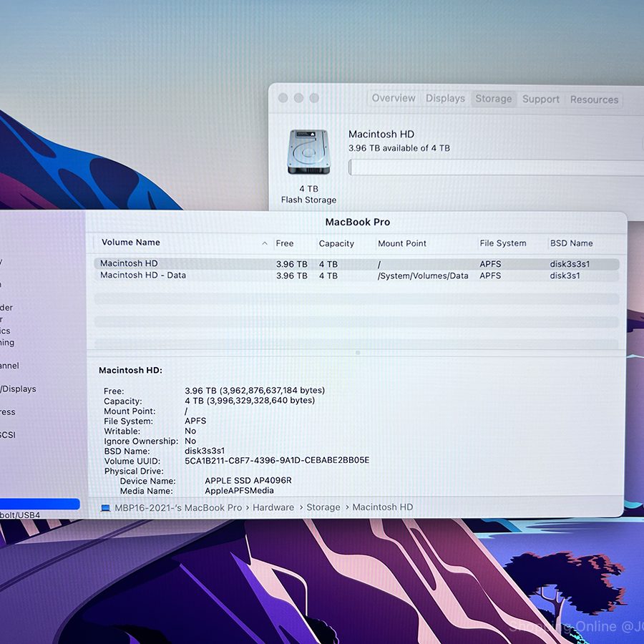Viewport: 644px width, 644px height.
Task: Click the Volume UUID value 5CA1B211-C8F7-4396-9A1D-CEBABE2BB05E
Action: [x=277, y=460]
